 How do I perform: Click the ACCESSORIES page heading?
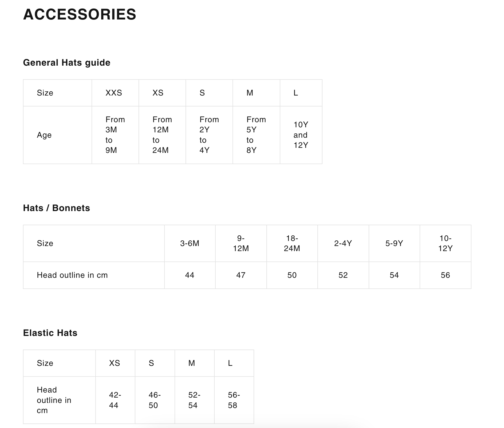point(80,14)
